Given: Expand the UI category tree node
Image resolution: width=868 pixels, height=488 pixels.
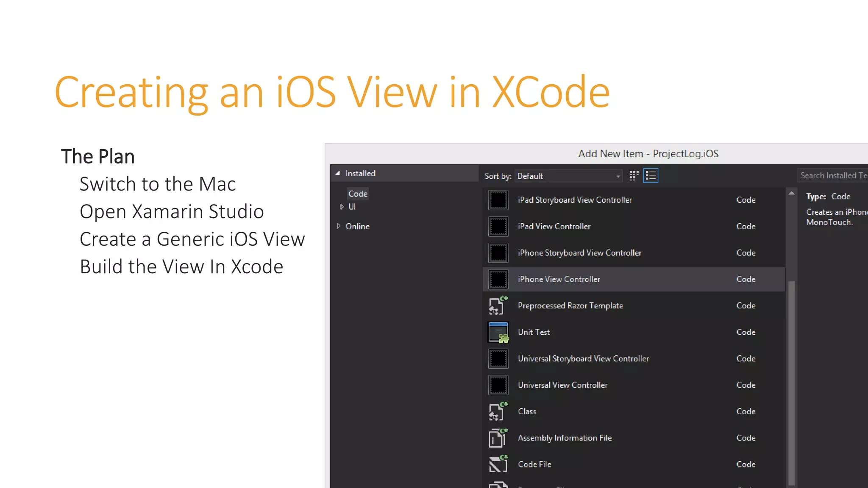Looking at the screenshot, I should click(342, 207).
